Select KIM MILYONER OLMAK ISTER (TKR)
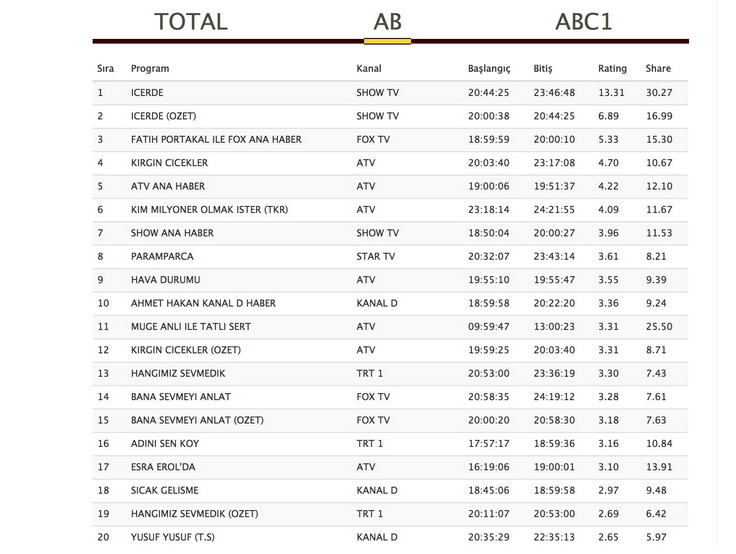Image resolution: width=736 pixels, height=554 pixels. [206, 210]
